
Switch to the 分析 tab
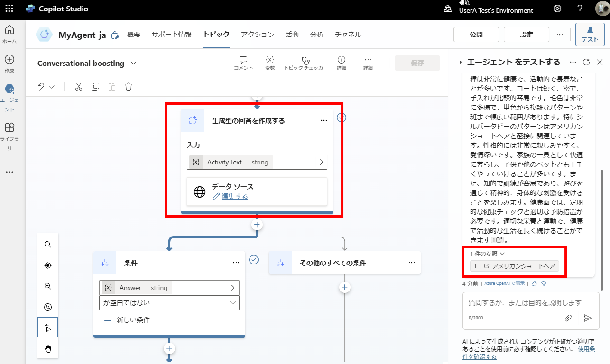[316, 34]
